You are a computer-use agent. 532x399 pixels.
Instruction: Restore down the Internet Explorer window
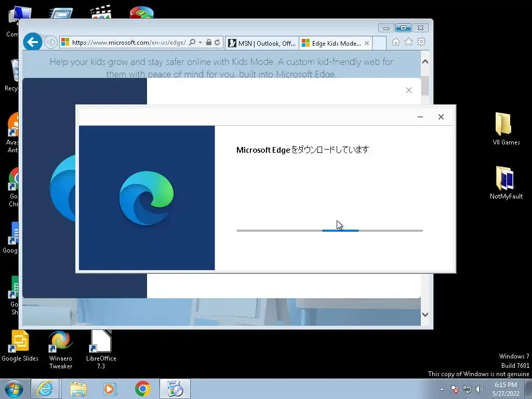tap(403, 28)
